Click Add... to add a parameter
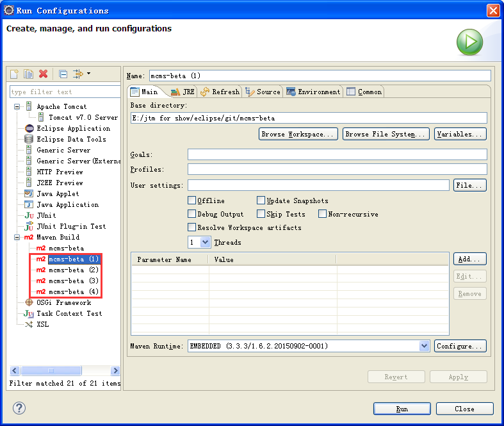 click(469, 259)
